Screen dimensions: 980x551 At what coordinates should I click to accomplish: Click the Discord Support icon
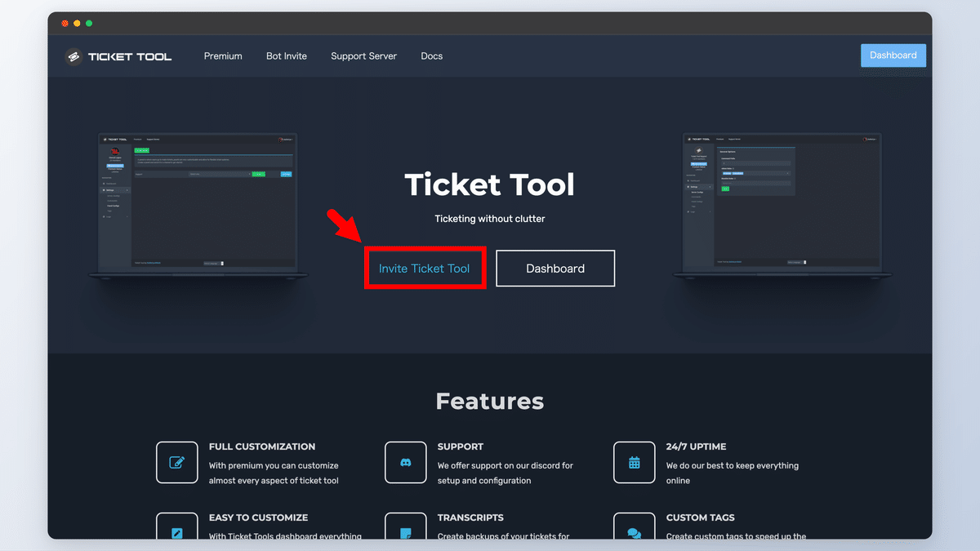coord(406,463)
